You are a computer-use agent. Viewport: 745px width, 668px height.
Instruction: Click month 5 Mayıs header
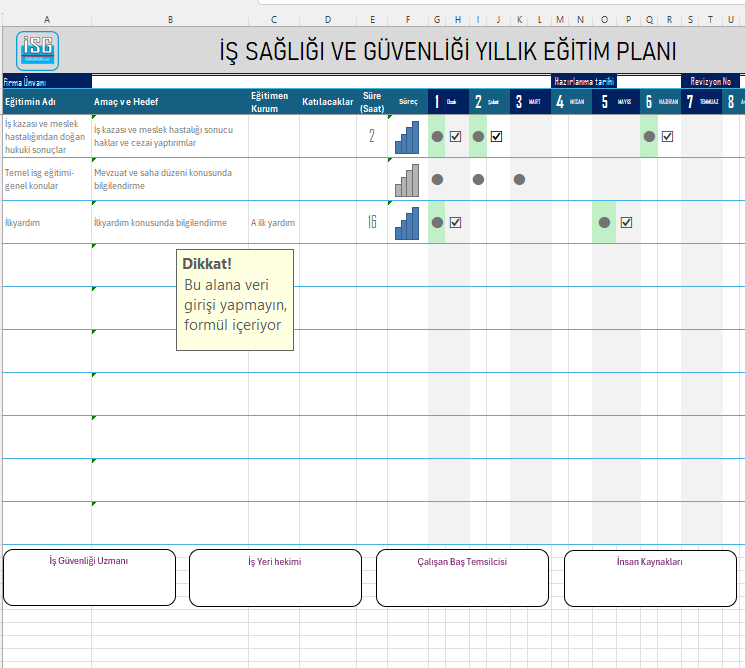pyautogui.click(x=616, y=102)
